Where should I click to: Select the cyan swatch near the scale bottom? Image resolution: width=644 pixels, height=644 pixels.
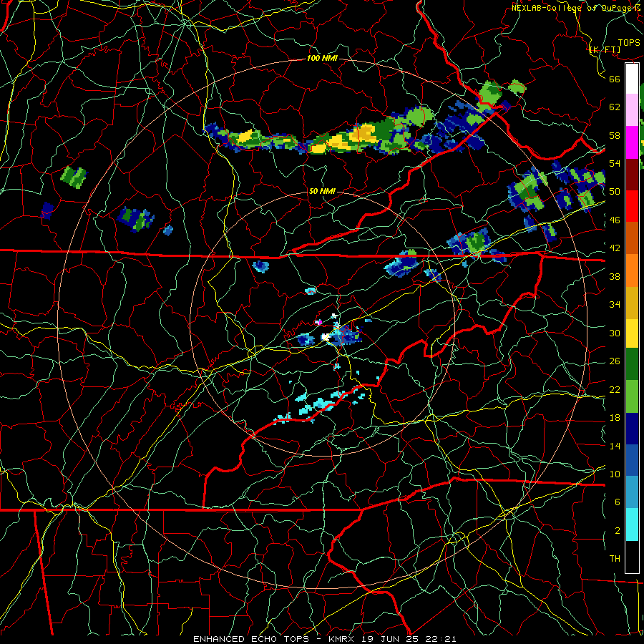point(632,525)
